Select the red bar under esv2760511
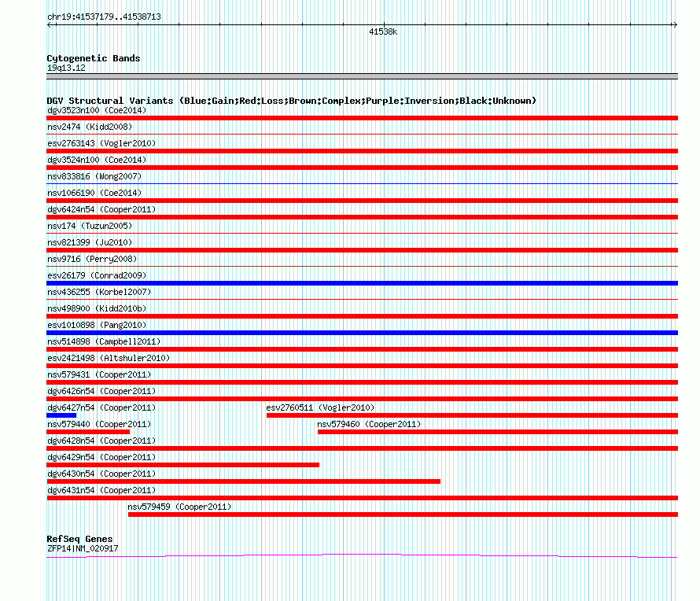Screen dimensions: 700x601 473,415
